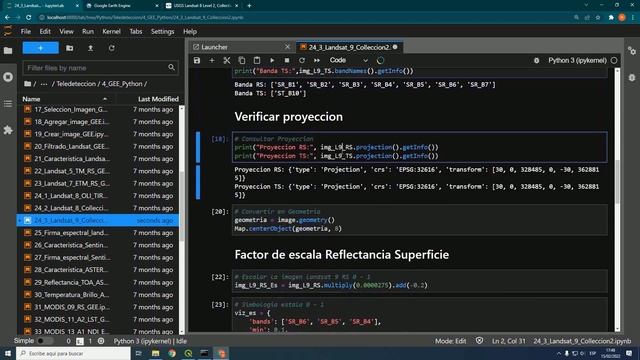Screen dimensions: 640x360
Task: Open the debugger panel in right sidebar
Action: click(x=632, y=78)
